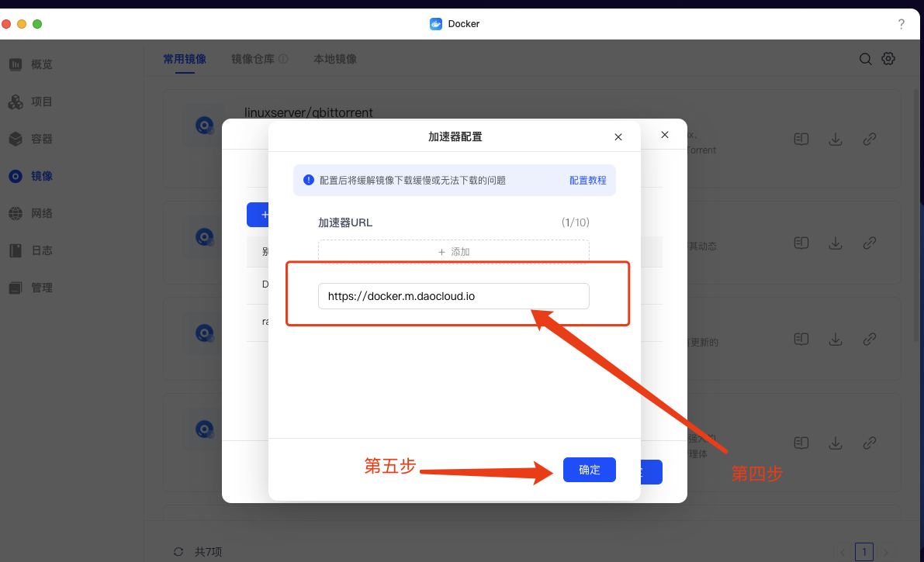Download the linuxserver/qbittorrent image
This screenshot has width=924, height=562.
(x=836, y=139)
